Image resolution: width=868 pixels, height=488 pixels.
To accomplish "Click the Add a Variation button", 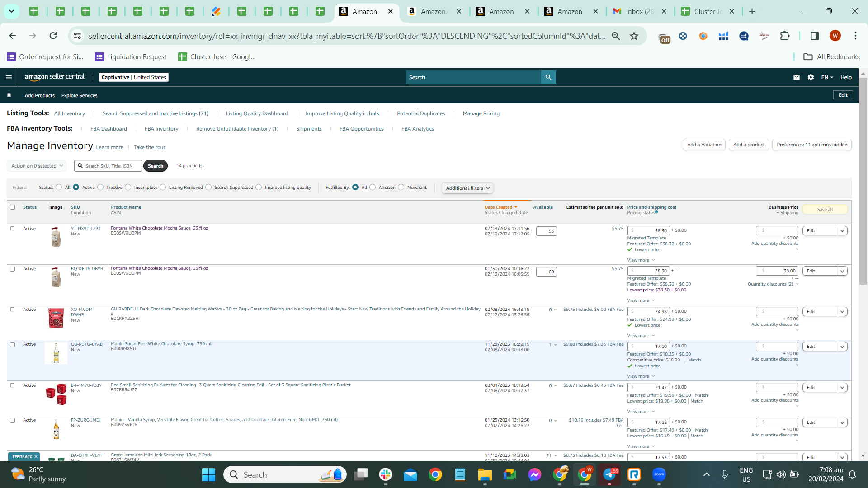I will (704, 145).
